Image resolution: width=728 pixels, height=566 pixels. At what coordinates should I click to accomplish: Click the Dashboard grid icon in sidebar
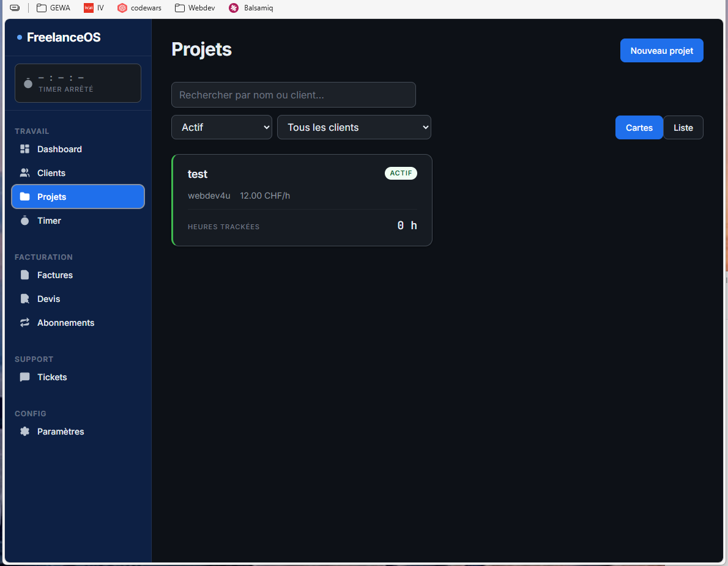point(25,149)
